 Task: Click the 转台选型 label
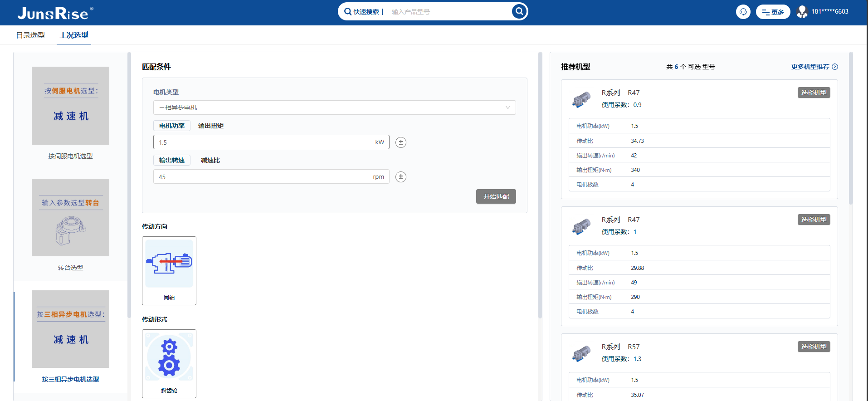point(70,268)
